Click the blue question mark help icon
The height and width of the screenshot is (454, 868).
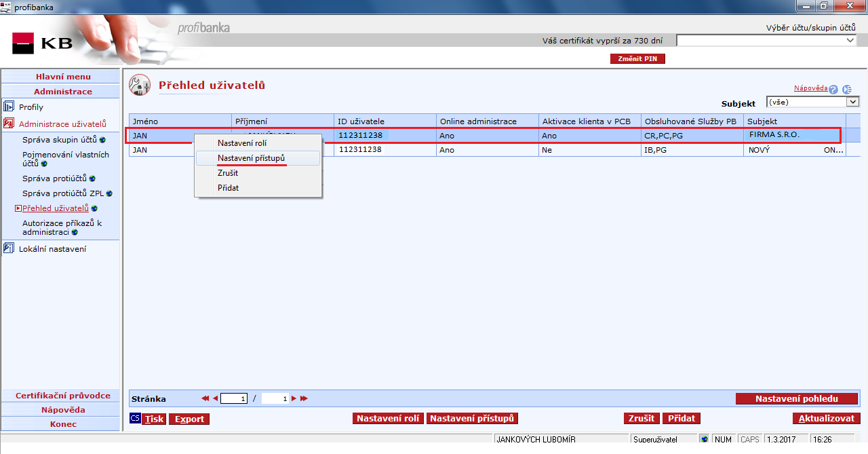(x=833, y=90)
